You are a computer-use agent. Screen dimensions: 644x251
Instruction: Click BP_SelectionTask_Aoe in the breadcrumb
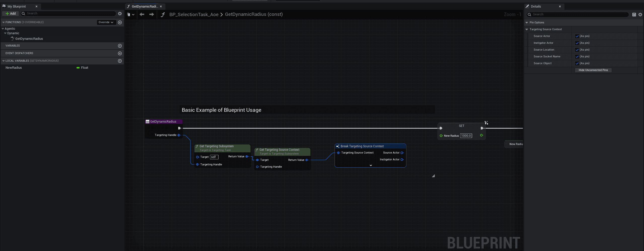click(194, 14)
